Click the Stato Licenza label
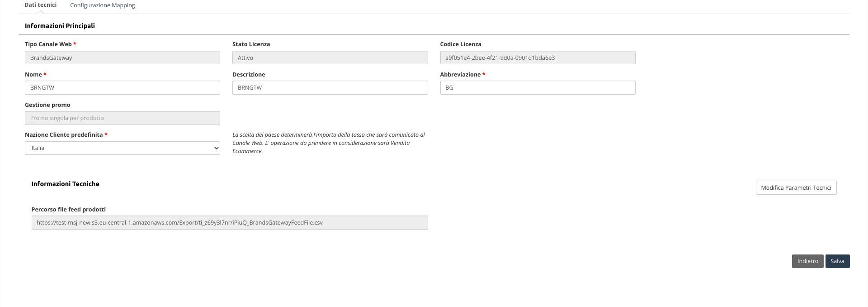The image size is (868, 307). pos(251,44)
